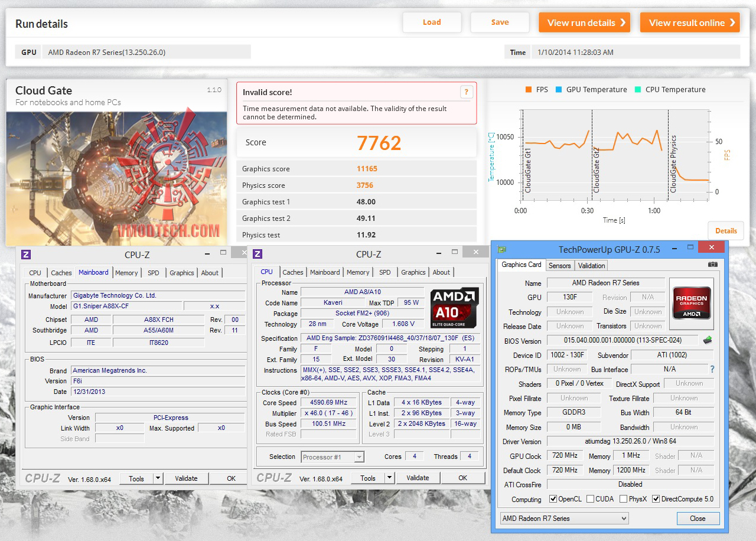756x541 pixels.
Task: Open the Memory tab in the CPU-Z Mainboard window
Action: 126,273
